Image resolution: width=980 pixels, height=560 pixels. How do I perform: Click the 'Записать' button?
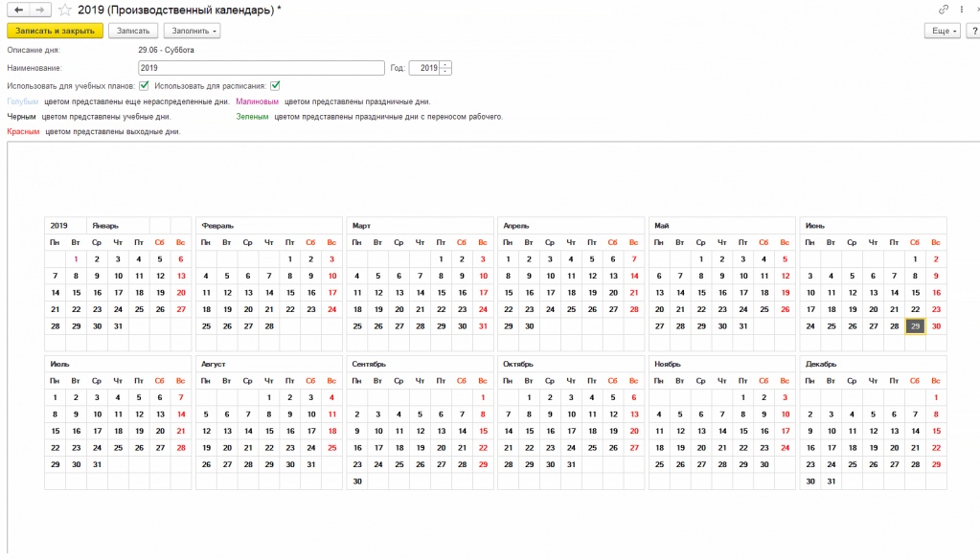point(132,31)
